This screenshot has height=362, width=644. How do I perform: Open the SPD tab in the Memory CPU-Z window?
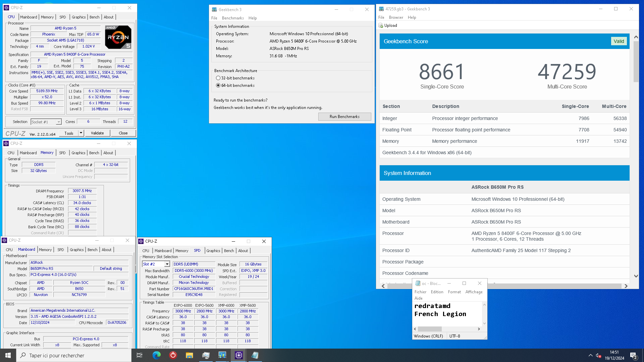pyautogui.click(x=62, y=153)
